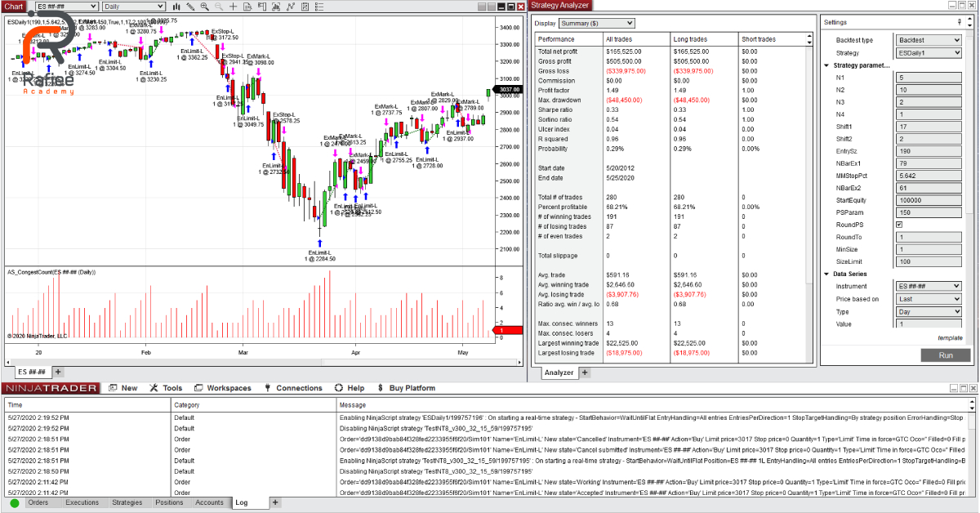Click the 3037.00 price marker on chart

click(x=506, y=89)
